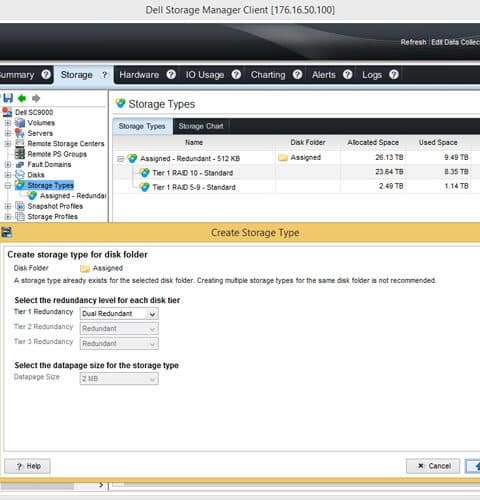Open help icon beside Charting tab
Screen dimensions: 480x500
(297, 74)
